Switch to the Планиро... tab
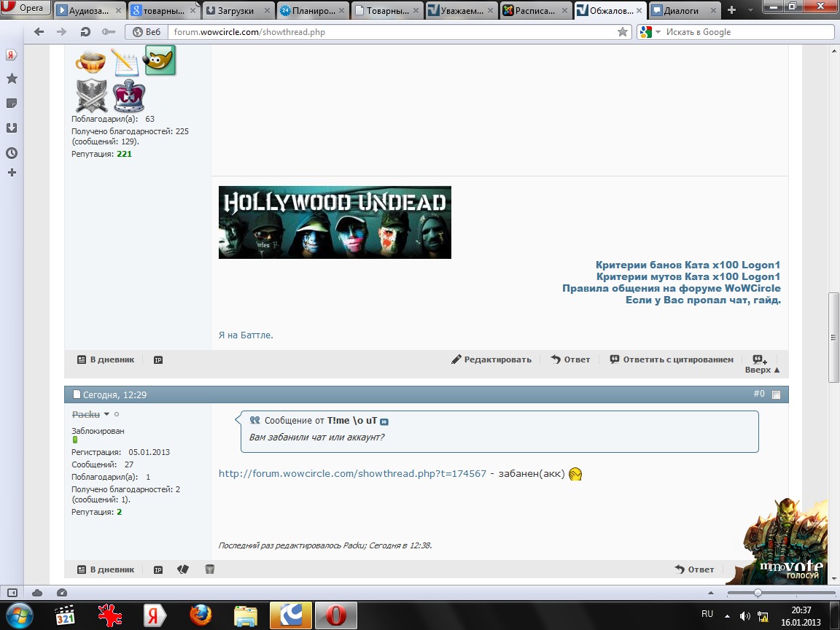The height and width of the screenshot is (630, 840). pos(312,10)
